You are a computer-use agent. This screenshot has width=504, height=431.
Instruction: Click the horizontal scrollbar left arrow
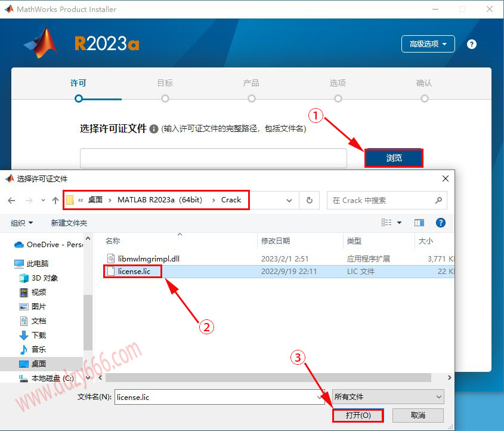[x=101, y=378]
